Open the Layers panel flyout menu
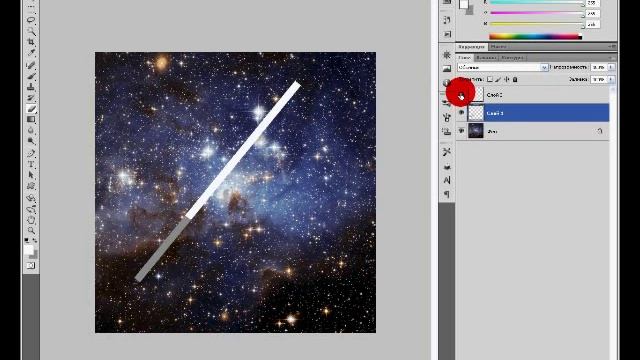Screen dimensions: 640x360 pos(612,58)
